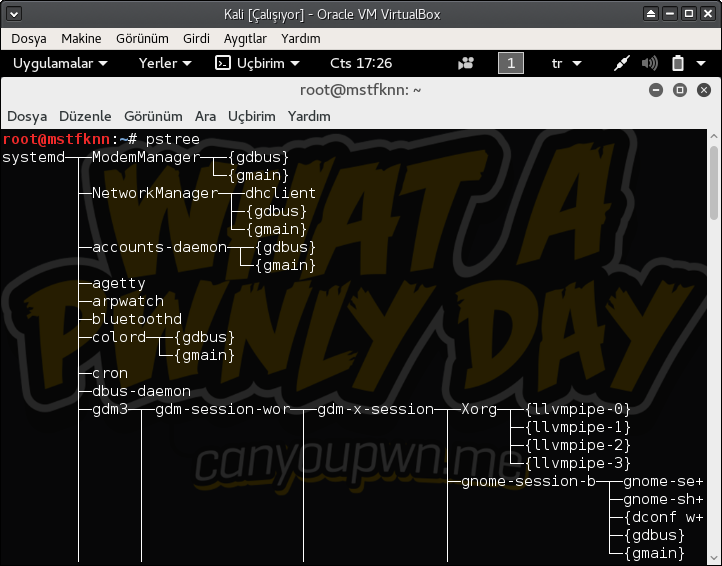The image size is (722, 566).
Task: Open the VirtualBox window menu icon
Action: (13, 13)
